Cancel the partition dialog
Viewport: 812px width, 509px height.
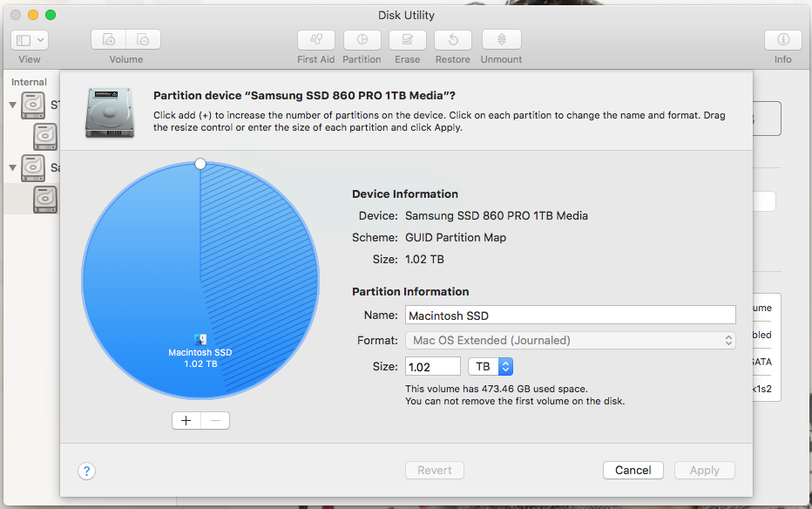coord(633,470)
